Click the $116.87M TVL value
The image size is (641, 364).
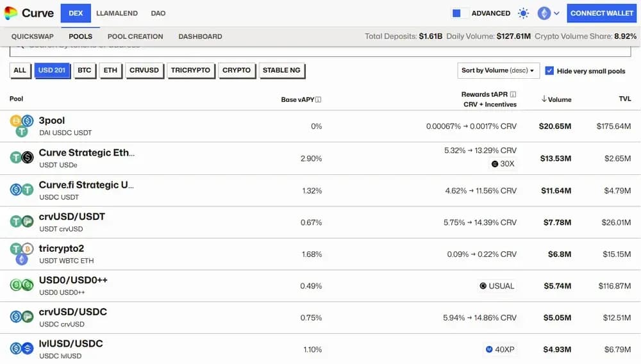(615, 286)
